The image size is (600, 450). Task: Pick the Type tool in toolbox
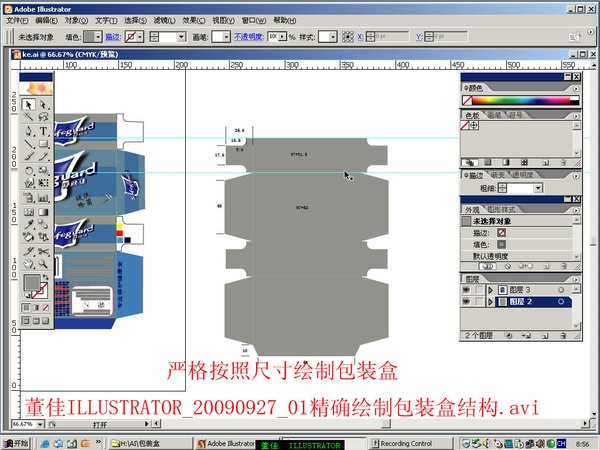click(44, 130)
